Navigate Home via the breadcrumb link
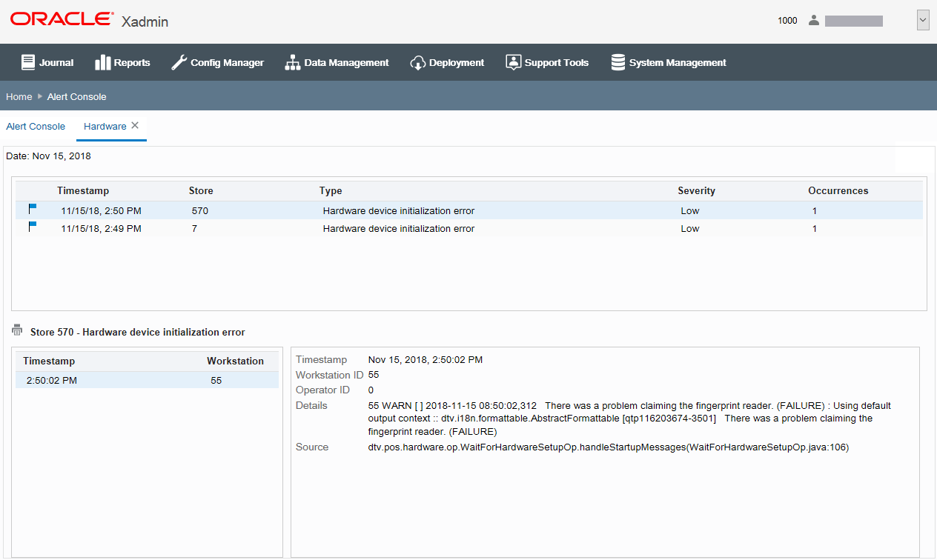Viewport: 937px width, 560px height. pyautogui.click(x=19, y=96)
